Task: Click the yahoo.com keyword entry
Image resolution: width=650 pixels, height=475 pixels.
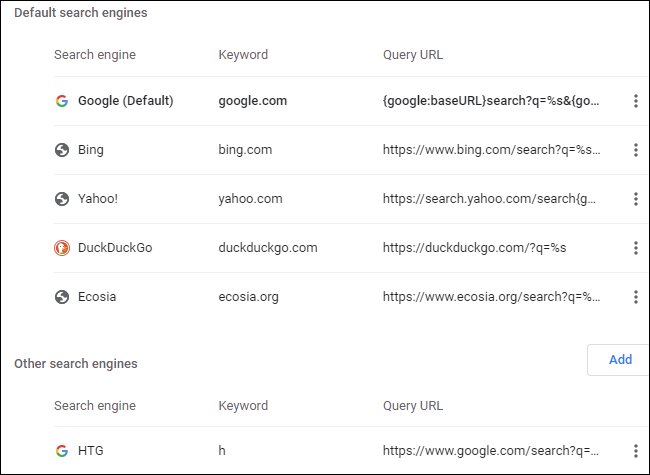Action: [x=250, y=199]
